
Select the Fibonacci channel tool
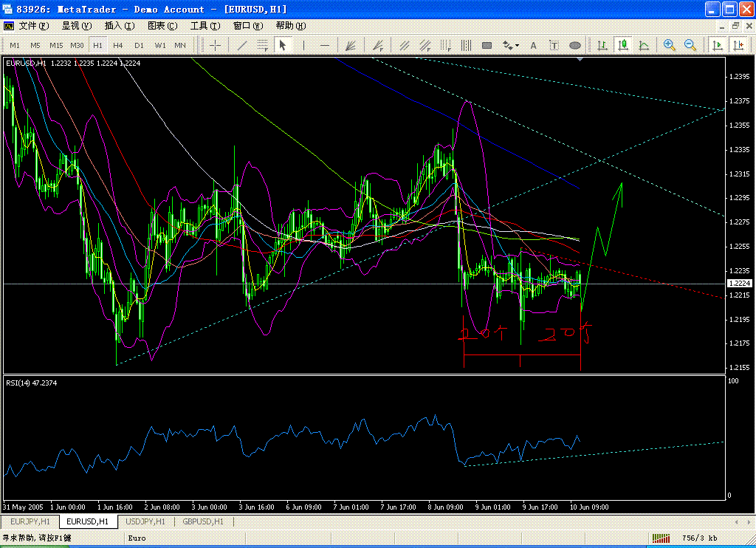425,45
